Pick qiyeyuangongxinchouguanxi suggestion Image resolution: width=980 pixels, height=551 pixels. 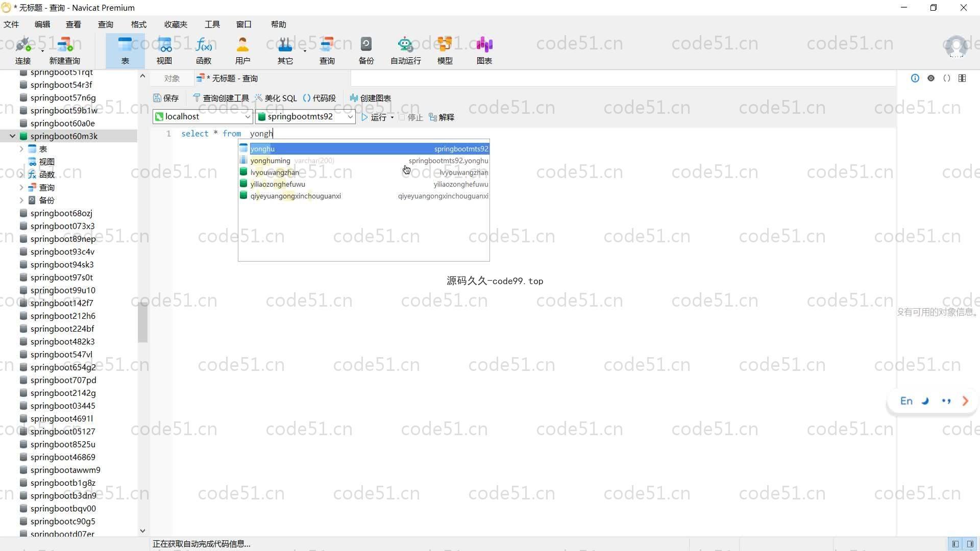[364, 196]
